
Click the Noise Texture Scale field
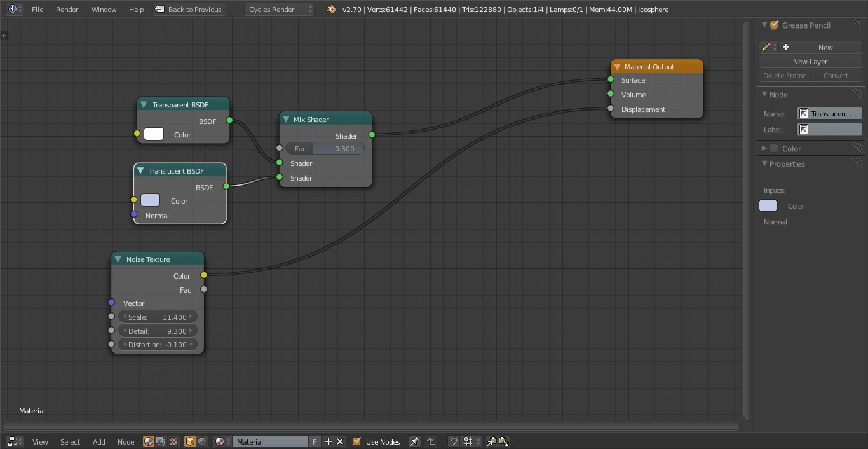157,317
